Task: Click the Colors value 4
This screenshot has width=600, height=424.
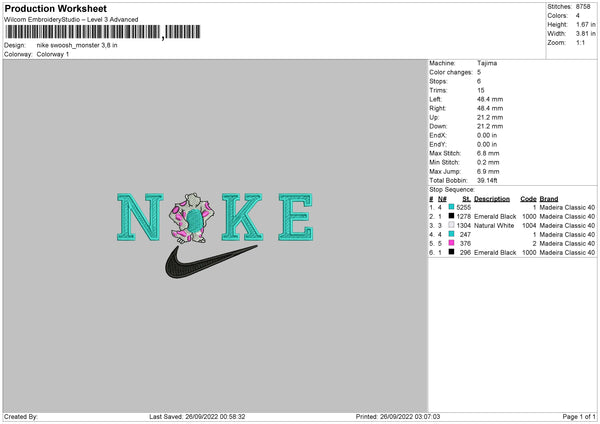Action: tap(578, 16)
